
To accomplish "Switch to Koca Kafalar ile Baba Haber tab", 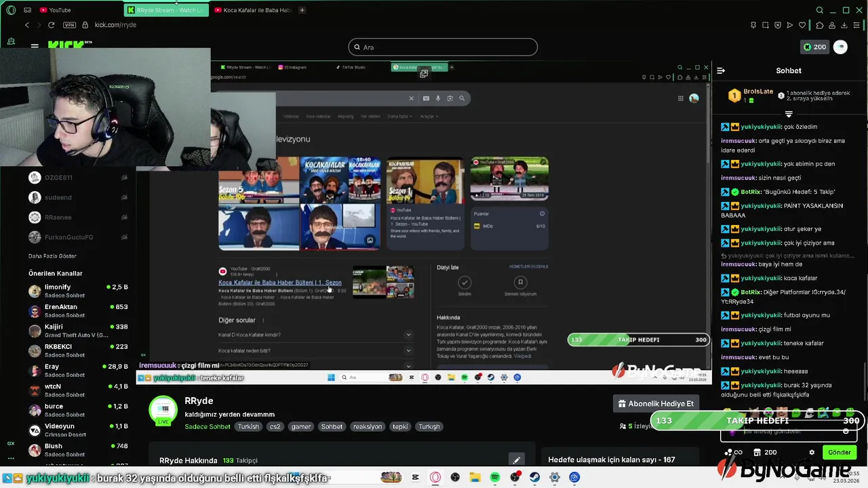I will pyautogui.click(x=252, y=10).
